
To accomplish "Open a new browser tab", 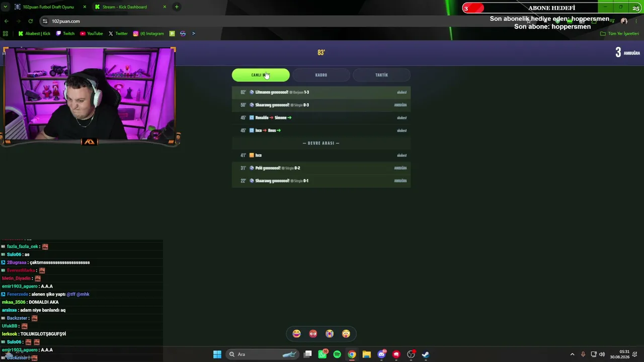I will pos(177,7).
